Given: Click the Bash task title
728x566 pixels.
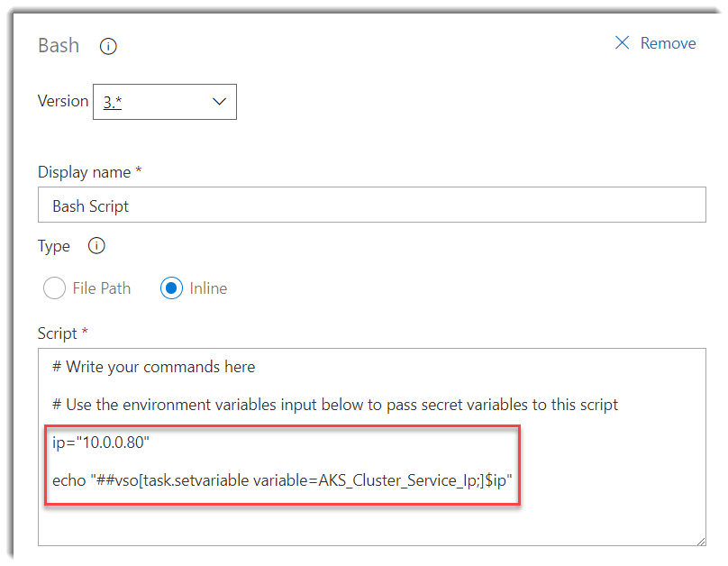Looking at the screenshot, I should (x=59, y=45).
